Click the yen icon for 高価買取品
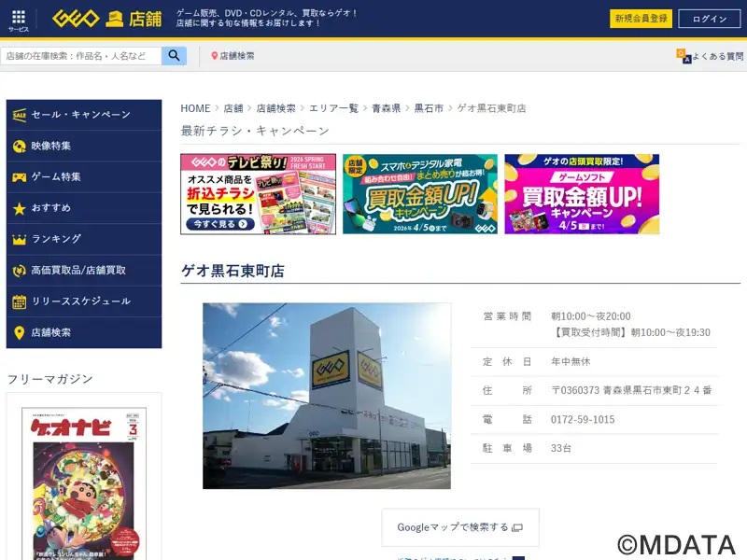Screen dimensions: 747x560 pyautogui.click(x=19, y=271)
